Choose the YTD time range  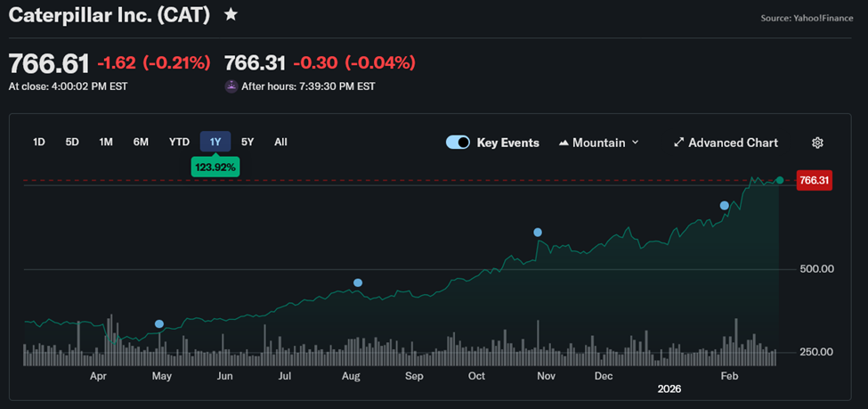[x=179, y=142]
